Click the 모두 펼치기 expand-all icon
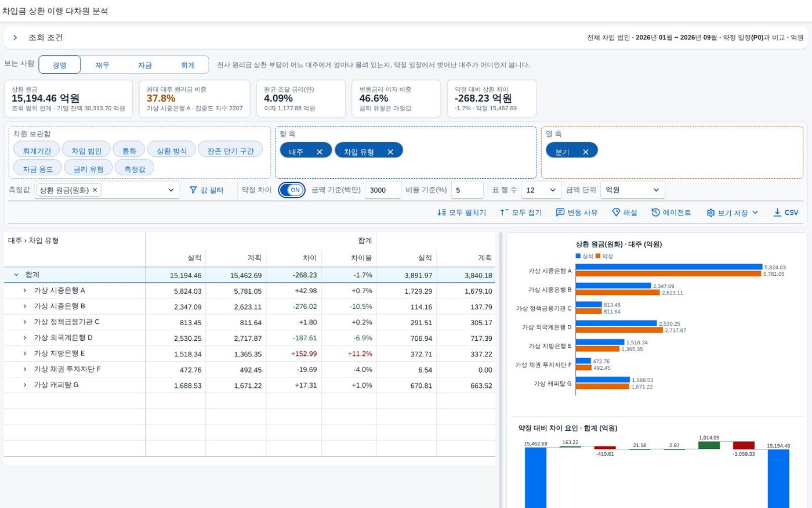 point(442,212)
